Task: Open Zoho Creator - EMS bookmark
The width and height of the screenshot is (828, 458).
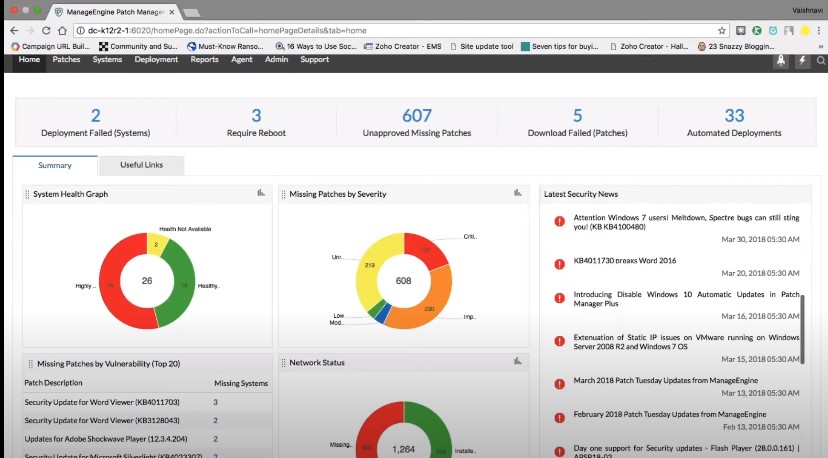Action: coord(402,46)
